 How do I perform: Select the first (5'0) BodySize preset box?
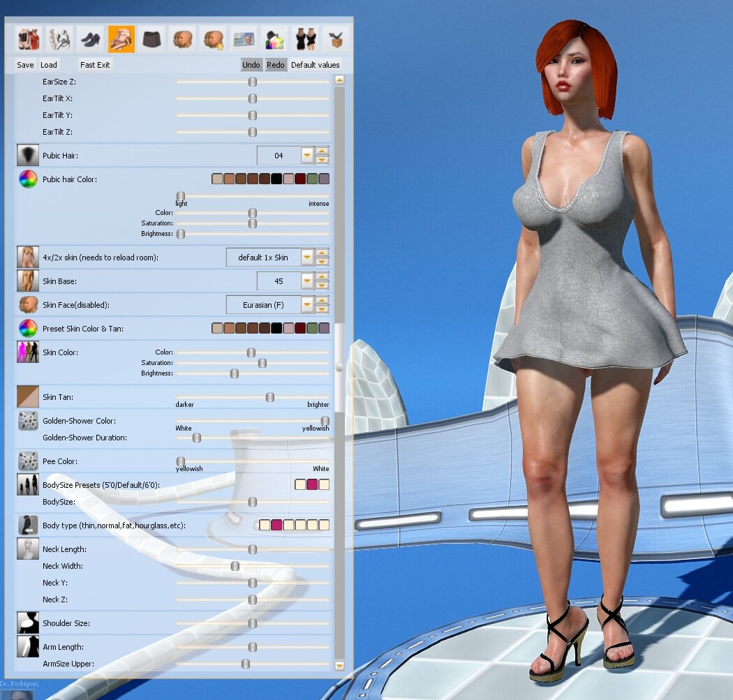click(x=300, y=484)
